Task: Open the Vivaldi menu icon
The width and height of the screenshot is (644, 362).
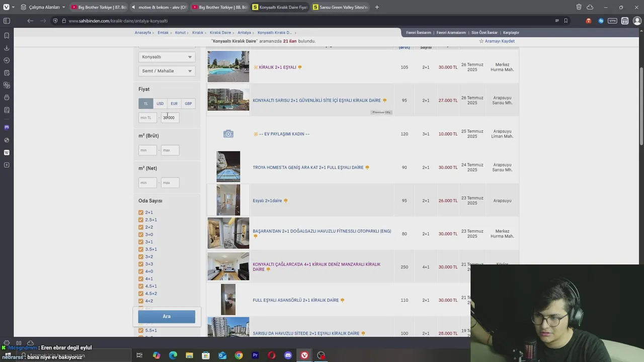Action: (x=7, y=7)
